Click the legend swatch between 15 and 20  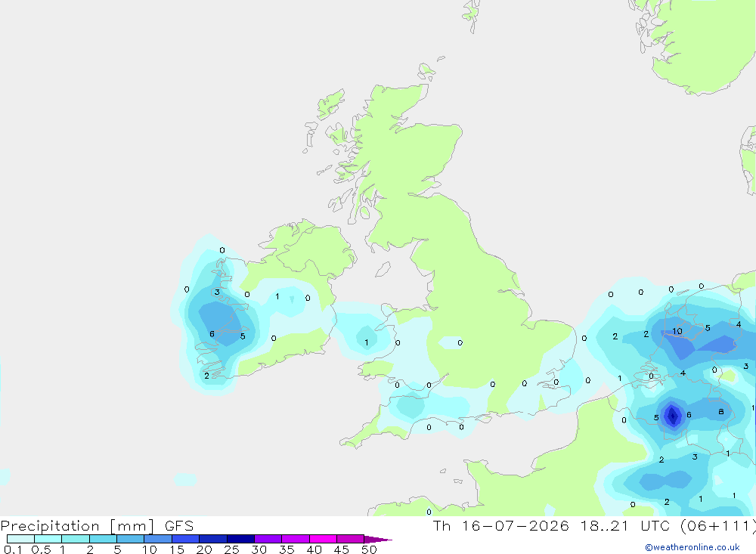tap(185, 539)
